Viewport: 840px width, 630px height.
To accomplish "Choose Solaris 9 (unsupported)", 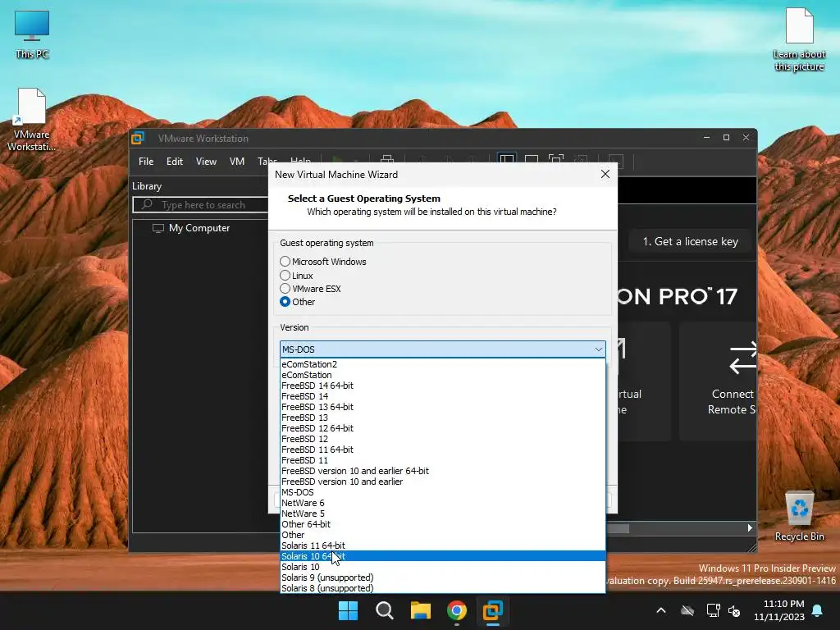I will click(x=442, y=577).
